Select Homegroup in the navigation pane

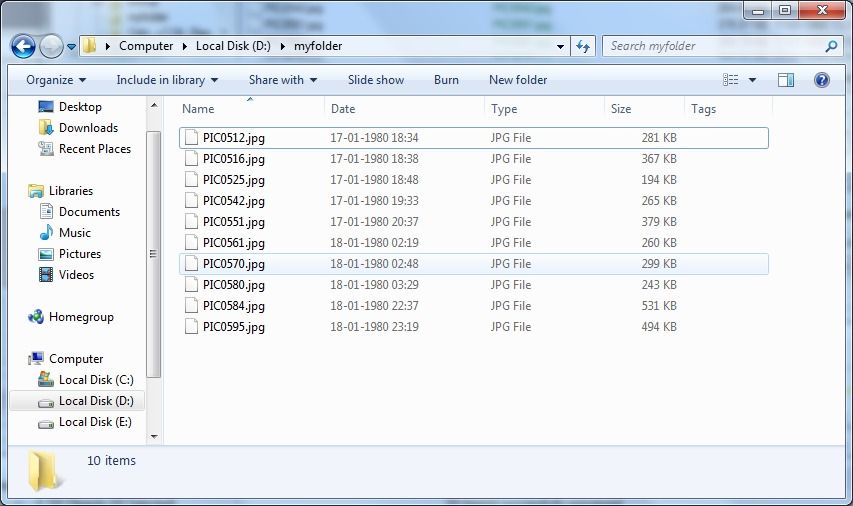tap(71, 317)
